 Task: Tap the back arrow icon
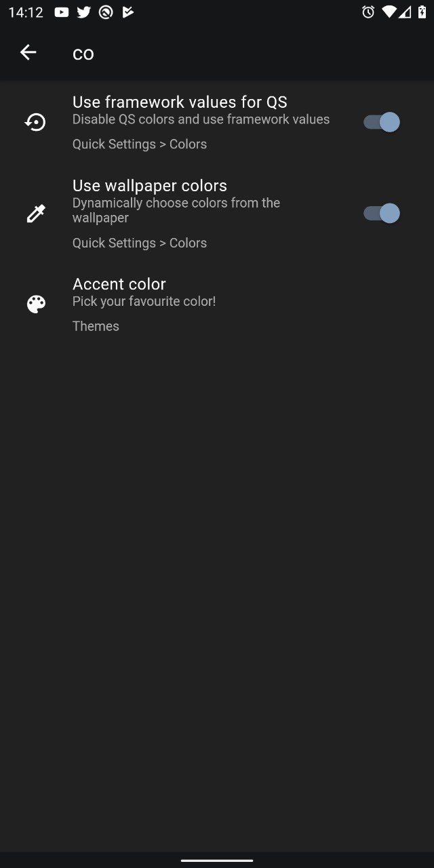(x=28, y=52)
